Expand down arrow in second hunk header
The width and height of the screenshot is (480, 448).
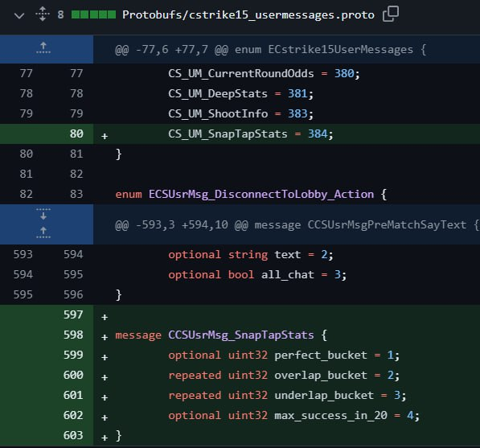coord(43,214)
